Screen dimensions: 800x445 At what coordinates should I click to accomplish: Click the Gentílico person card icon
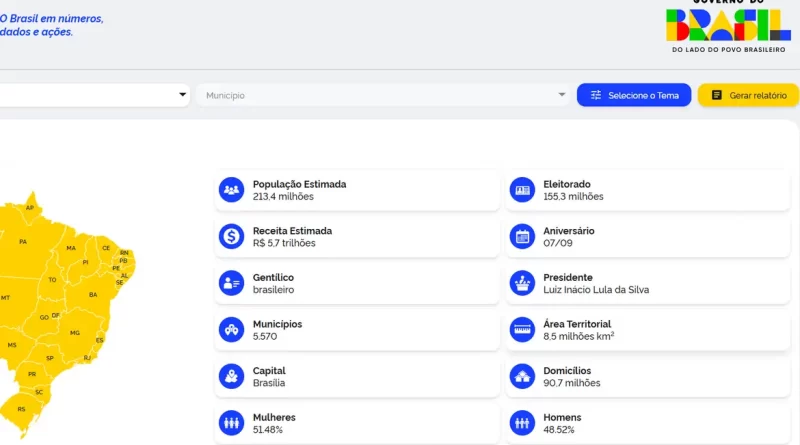pyautogui.click(x=232, y=283)
